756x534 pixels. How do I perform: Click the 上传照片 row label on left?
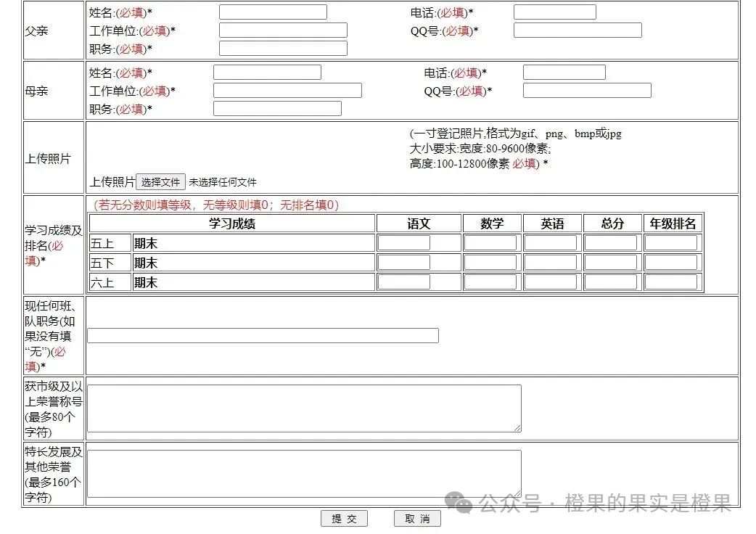[48, 159]
